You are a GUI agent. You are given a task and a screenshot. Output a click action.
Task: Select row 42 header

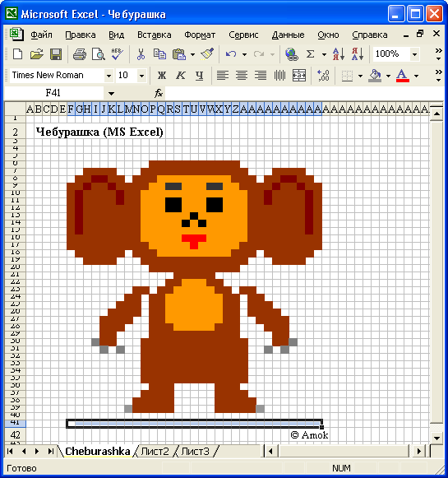16,435
